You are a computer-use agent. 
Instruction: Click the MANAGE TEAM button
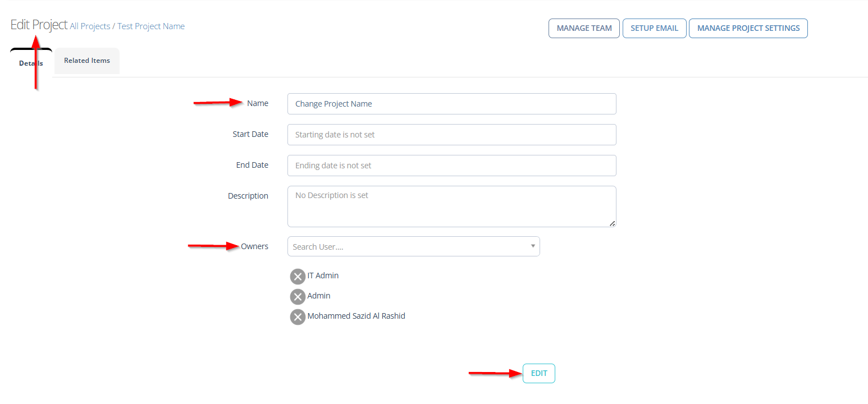[584, 28]
